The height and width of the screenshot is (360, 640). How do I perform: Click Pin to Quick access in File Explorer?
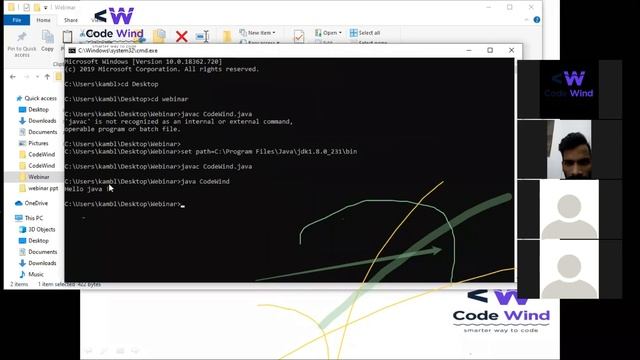pyautogui.click(x=22, y=44)
